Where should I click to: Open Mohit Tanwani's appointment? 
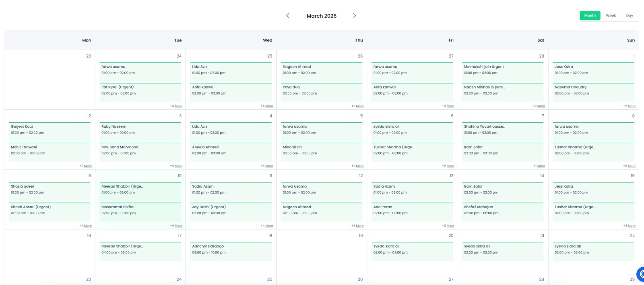point(50,150)
